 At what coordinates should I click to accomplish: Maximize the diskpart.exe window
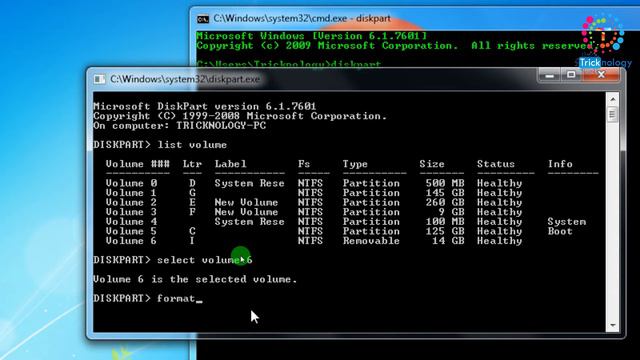571,76
